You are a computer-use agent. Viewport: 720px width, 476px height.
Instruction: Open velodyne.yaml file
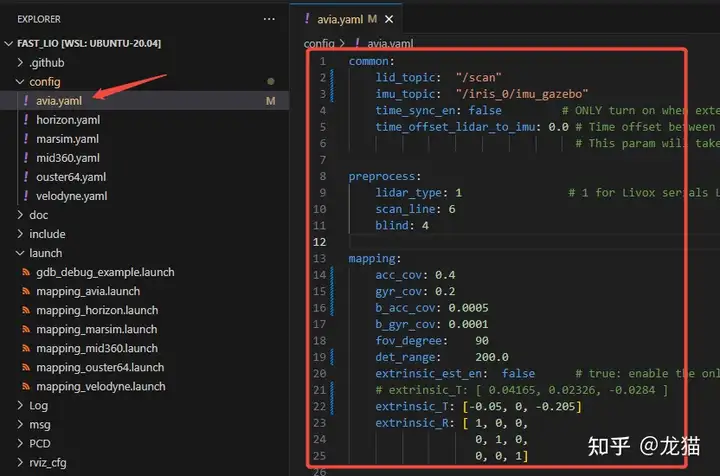pos(72,196)
